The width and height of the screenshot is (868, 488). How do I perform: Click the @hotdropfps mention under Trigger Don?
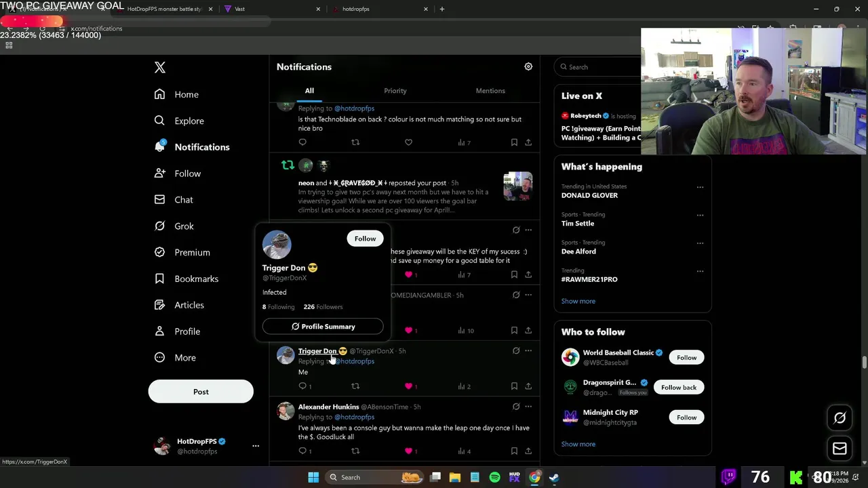(355, 361)
